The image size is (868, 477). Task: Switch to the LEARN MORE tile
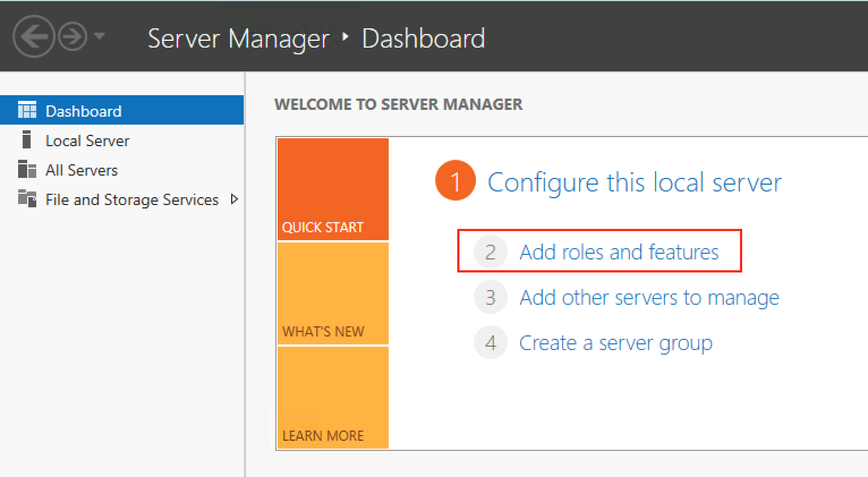[333, 398]
